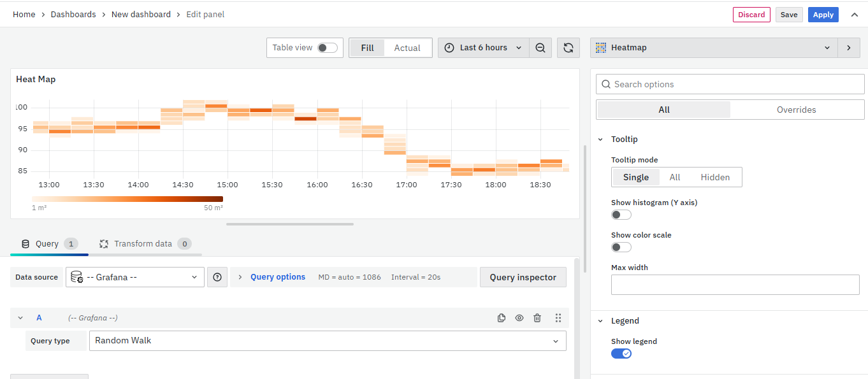Viewport: 868px width, 379px height.
Task: Open the Query type Random Walk dropdown
Action: [x=327, y=341]
